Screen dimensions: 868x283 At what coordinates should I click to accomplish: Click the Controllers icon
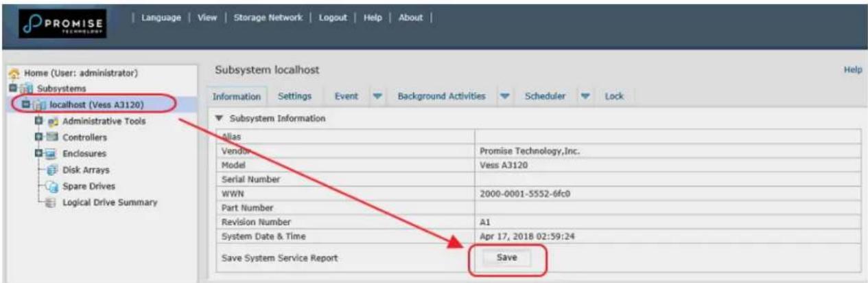52,137
